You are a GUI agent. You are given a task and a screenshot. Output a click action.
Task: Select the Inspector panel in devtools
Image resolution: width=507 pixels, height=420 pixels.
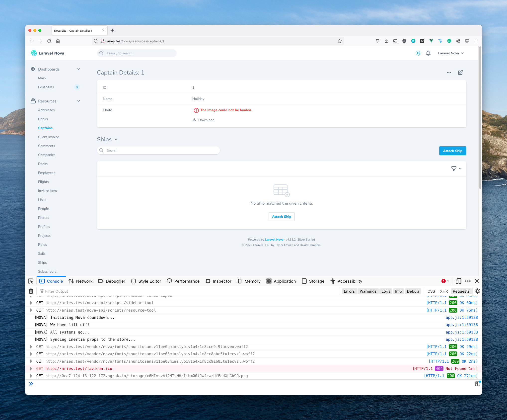(x=218, y=281)
